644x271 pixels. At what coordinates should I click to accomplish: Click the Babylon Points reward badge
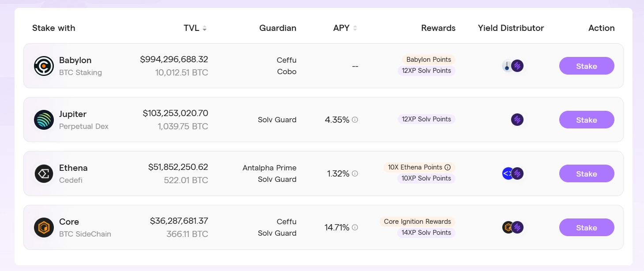point(429,60)
